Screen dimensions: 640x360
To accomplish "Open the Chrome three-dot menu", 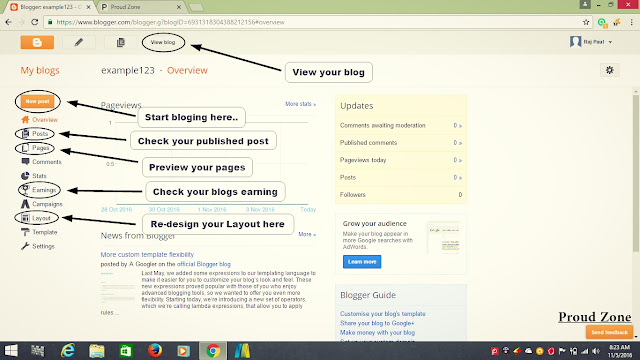I will click(x=631, y=22).
